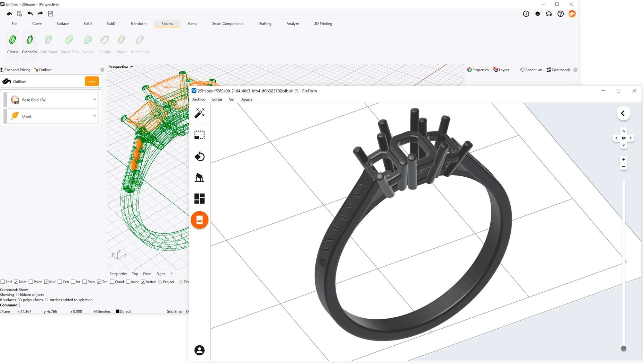Open the user account icon in PreForm
Viewport: 644px width, 363px height.
click(x=199, y=350)
